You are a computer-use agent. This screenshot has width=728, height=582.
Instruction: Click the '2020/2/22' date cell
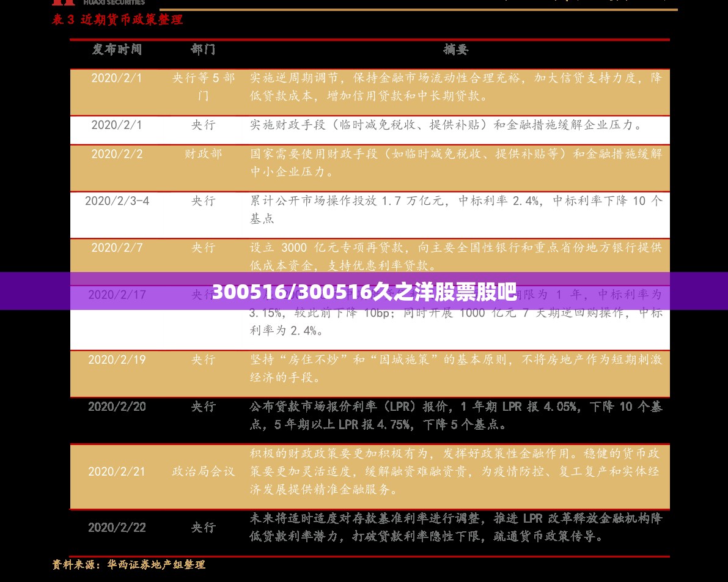tap(117, 528)
